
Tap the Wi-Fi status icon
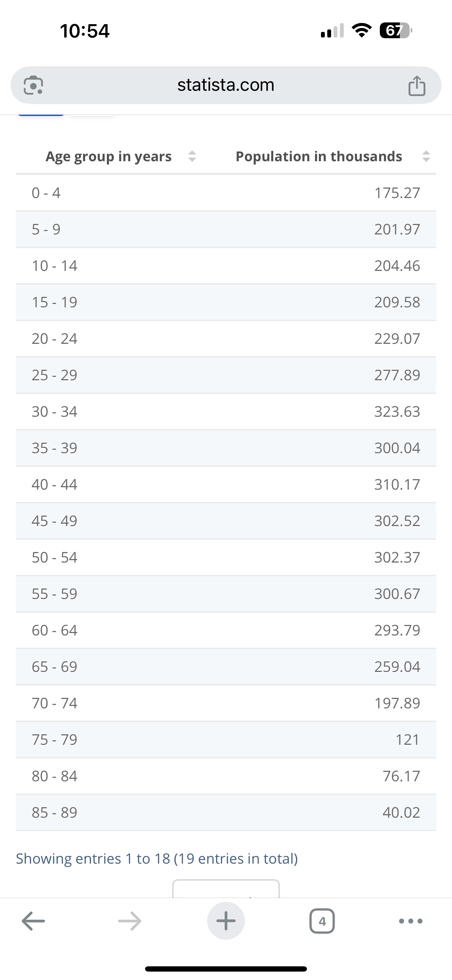click(362, 30)
